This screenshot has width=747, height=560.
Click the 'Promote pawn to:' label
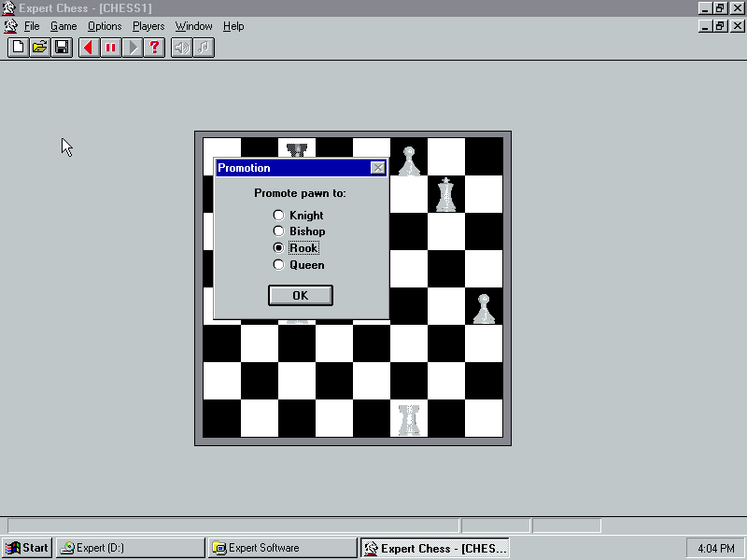pos(300,193)
